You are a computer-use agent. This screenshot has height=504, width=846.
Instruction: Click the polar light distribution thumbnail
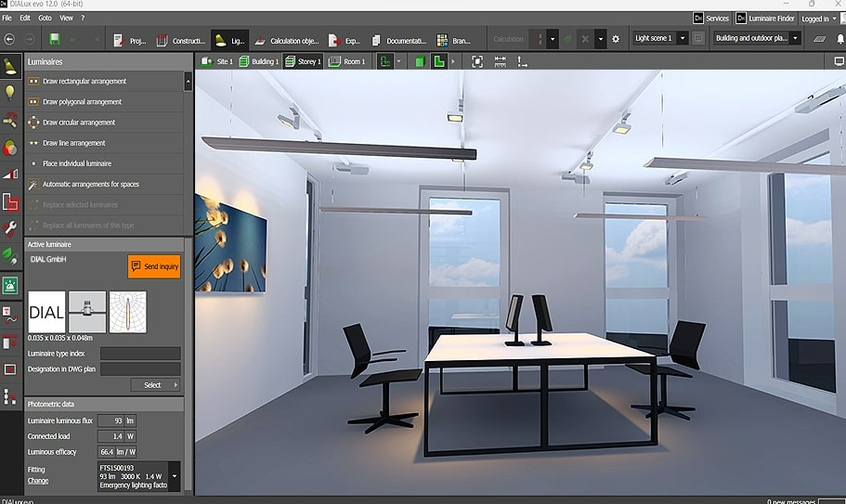[x=128, y=312]
